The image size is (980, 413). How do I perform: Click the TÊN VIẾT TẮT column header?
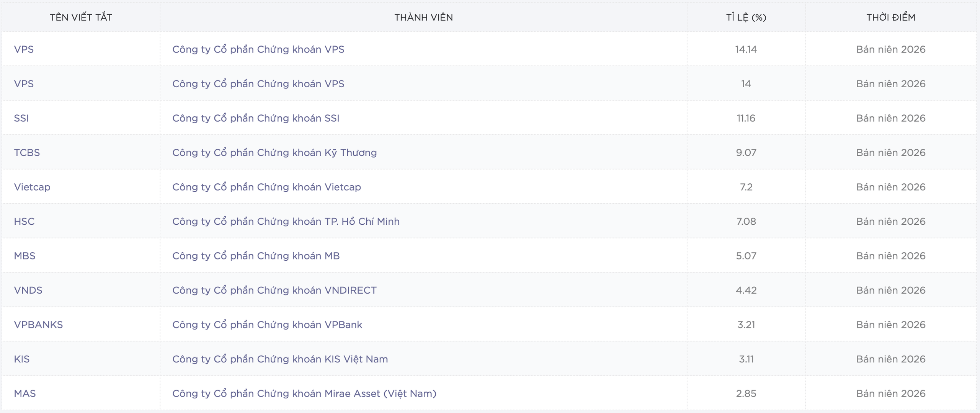pyautogui.click(x=81, y=17)
